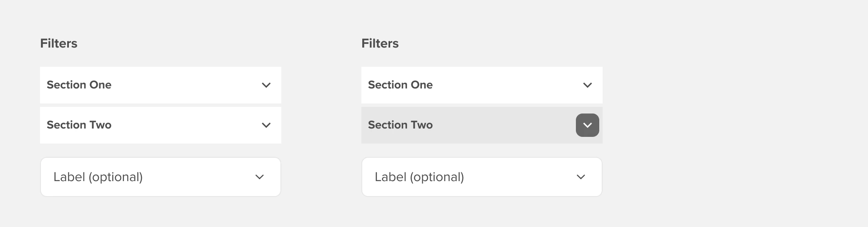This screenshot has width=868, height=227.
Task: Click "Section One" text in right panel
Action: click(x=400, y=85)
